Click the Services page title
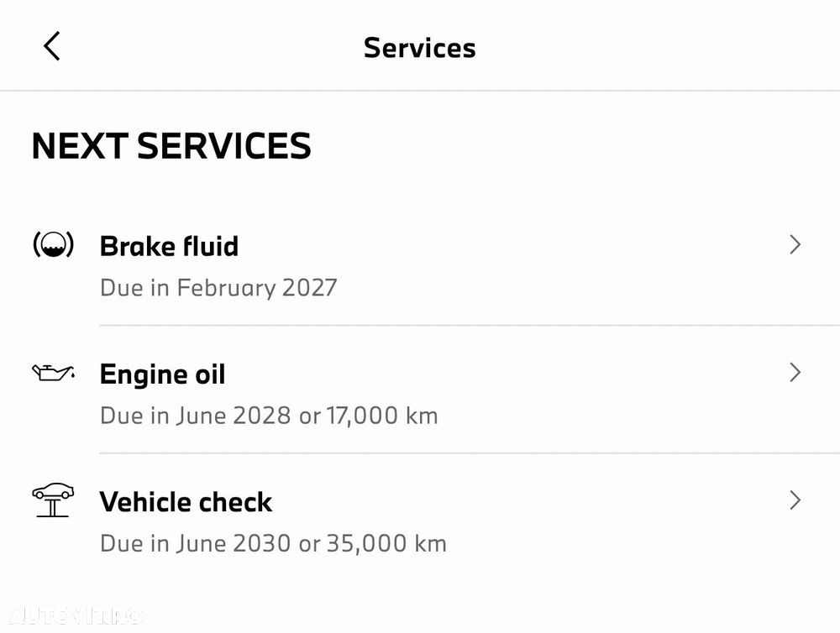This screenshot has height=633, width=840. tap(419, 48)
